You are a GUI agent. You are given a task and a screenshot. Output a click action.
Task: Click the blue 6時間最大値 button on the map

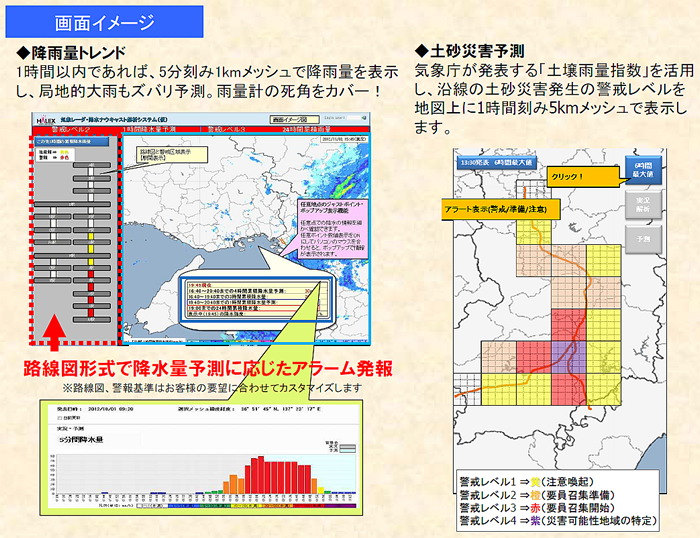click(643, 169)
